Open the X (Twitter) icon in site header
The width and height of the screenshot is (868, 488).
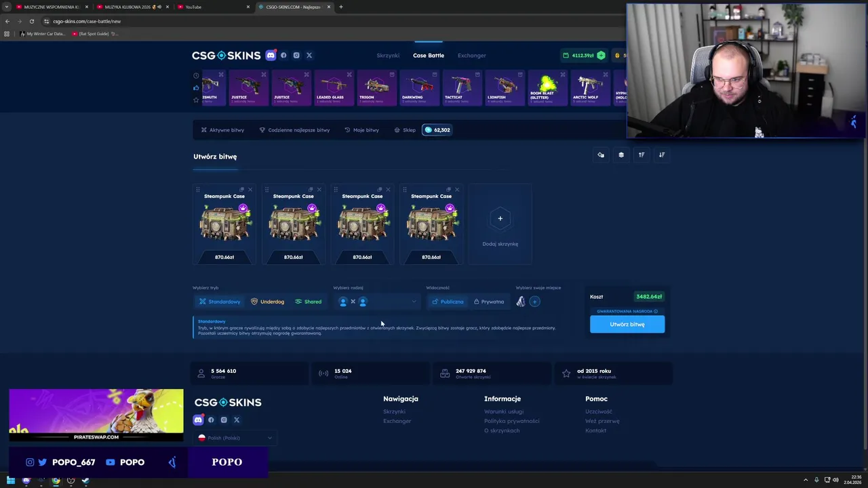pyautogui.click(x=309, y=56)
